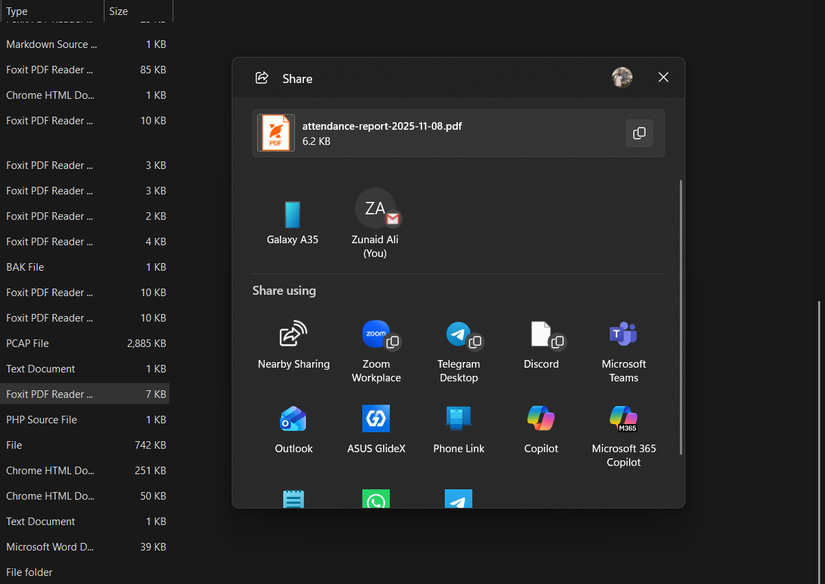Select the File folder row
This screenshot has height=584, width=825.
click(x=85, y=572)
